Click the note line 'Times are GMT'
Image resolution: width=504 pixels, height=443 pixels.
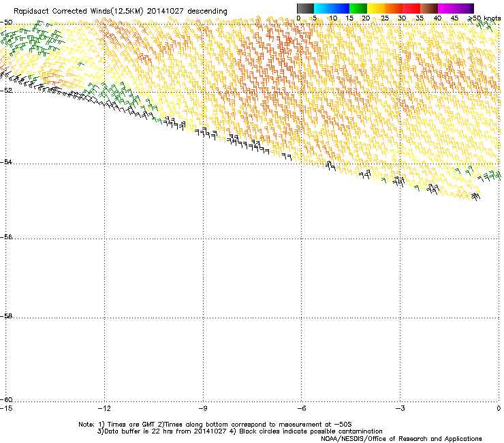click(131, 425)
